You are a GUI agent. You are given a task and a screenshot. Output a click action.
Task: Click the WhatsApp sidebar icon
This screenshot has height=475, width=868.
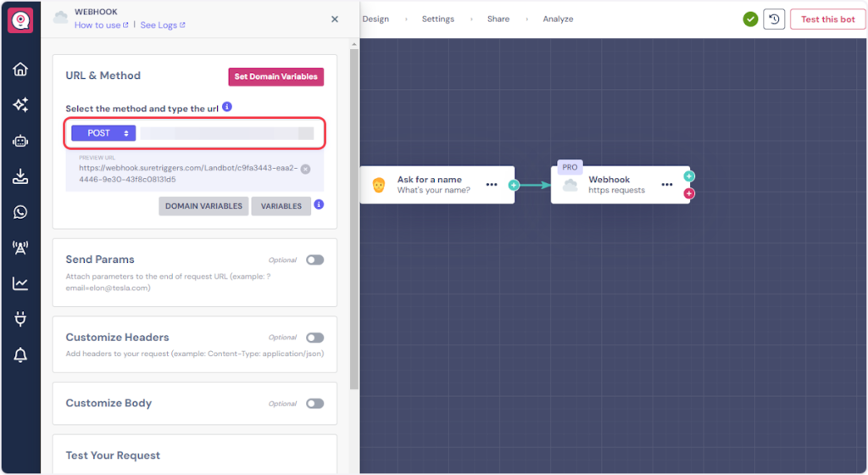click(20, 212)
